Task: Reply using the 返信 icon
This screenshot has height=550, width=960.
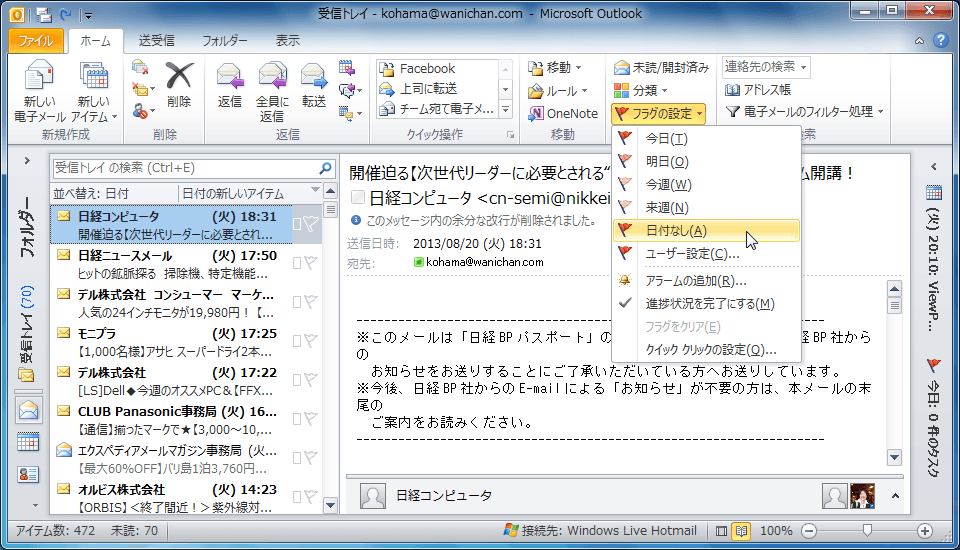Action: click(230, 85)
